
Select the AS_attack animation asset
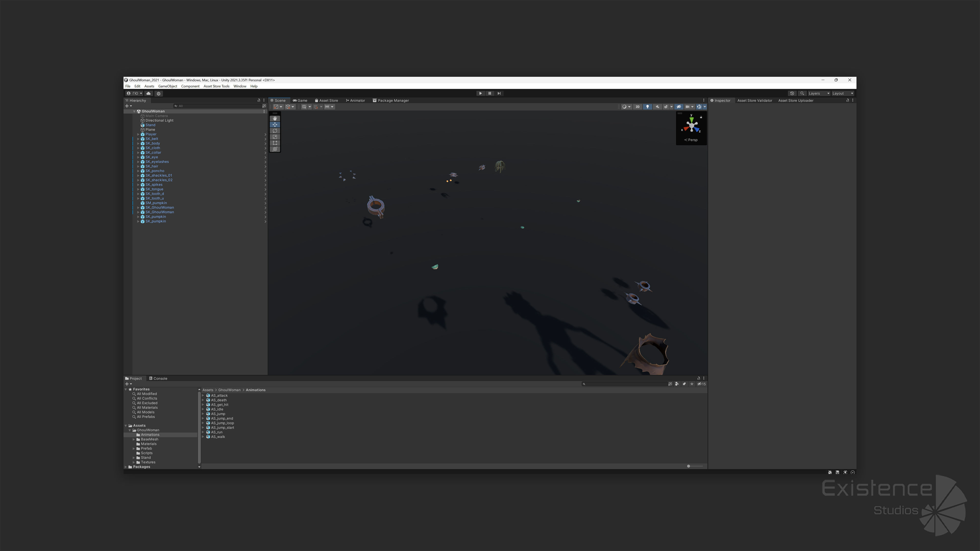(x=219, y=395)
